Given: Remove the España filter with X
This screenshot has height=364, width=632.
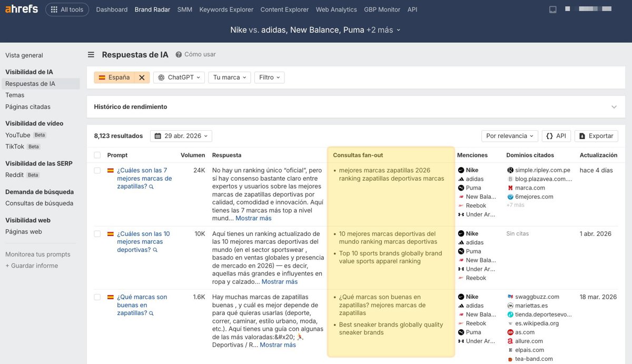Looking at the screenshot, I should 142,77.
